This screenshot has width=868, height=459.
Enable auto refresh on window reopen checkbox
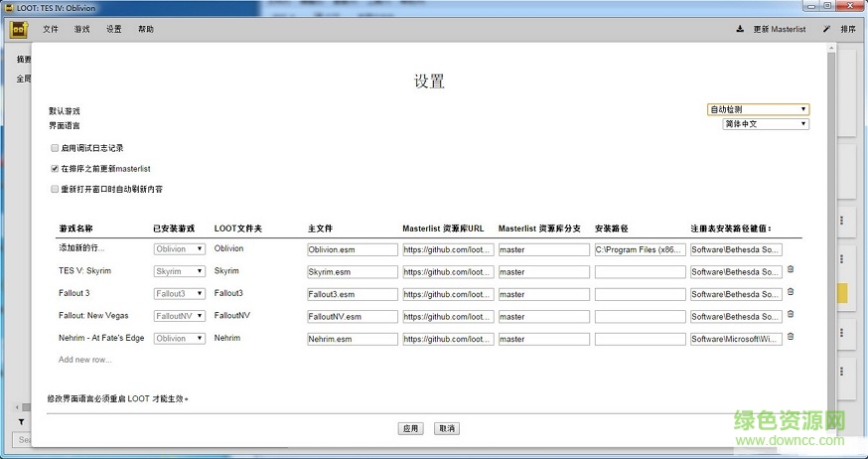point(55,190)
